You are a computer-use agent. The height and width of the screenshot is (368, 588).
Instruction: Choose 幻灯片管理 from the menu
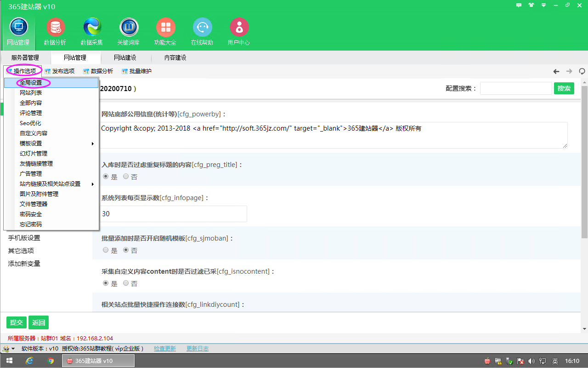tap(51, 154)
